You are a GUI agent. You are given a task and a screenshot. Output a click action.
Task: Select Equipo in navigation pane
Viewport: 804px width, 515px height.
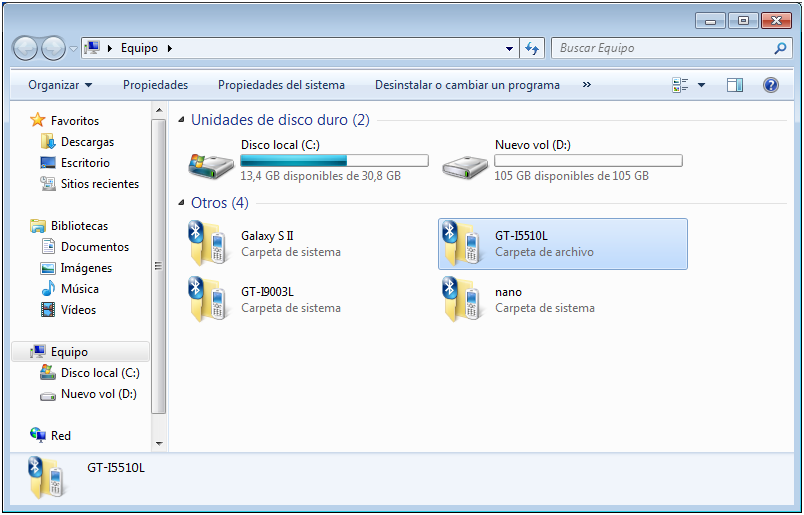(x=81, y=352)
